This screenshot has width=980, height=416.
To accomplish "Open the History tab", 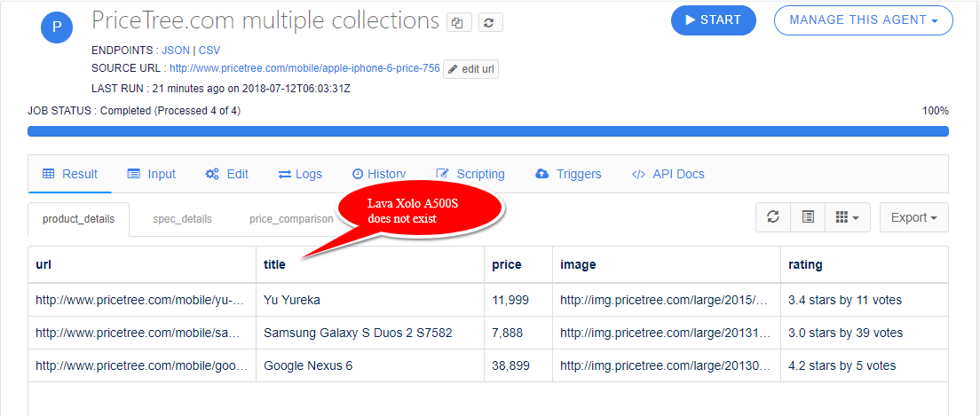I will point(379,174).
